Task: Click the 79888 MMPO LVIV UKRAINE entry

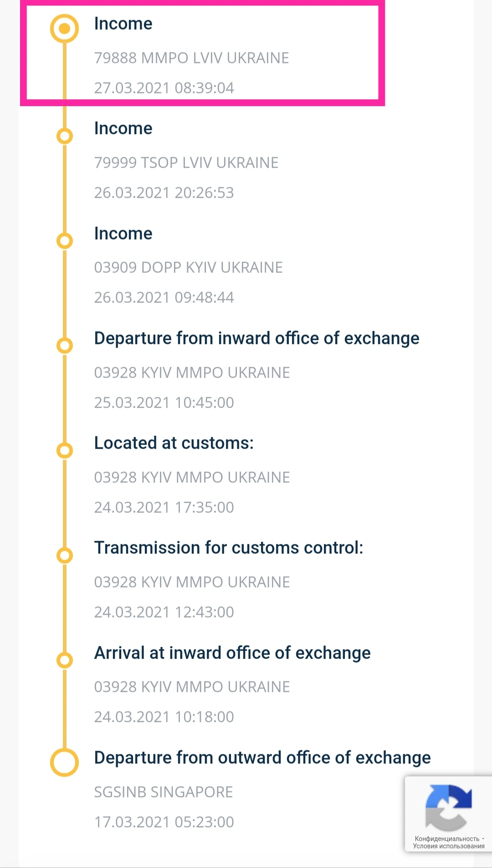Action: coord(191,58)
